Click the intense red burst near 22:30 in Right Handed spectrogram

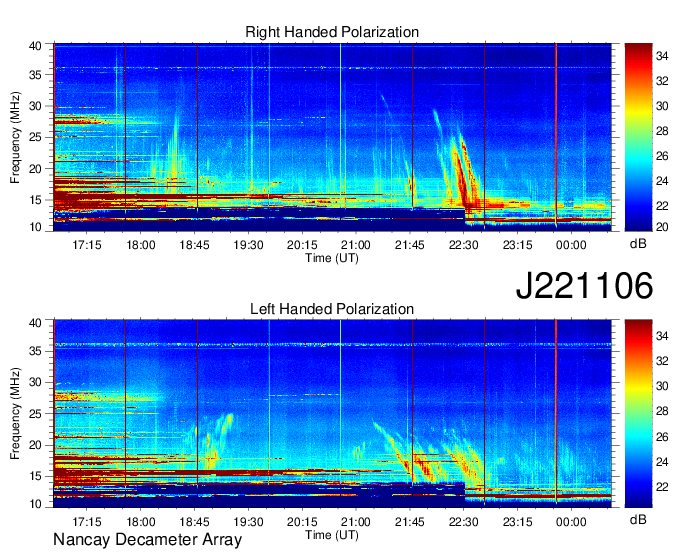[463, 173]
